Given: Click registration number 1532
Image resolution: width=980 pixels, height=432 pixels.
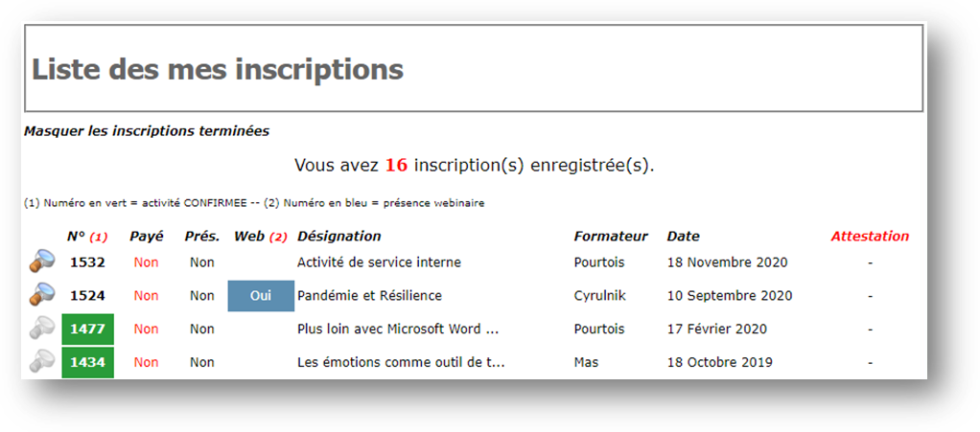Looking at the screenshot, I should (x=87, y=262).
